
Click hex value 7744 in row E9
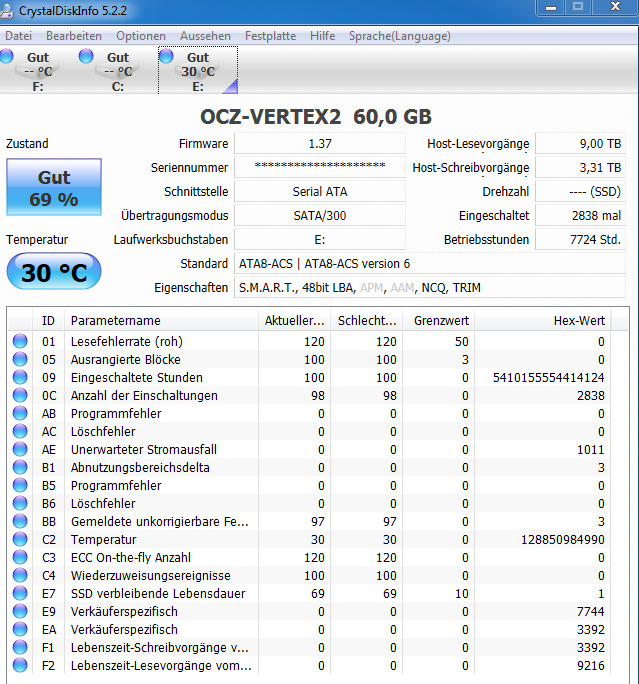(591, 612)
